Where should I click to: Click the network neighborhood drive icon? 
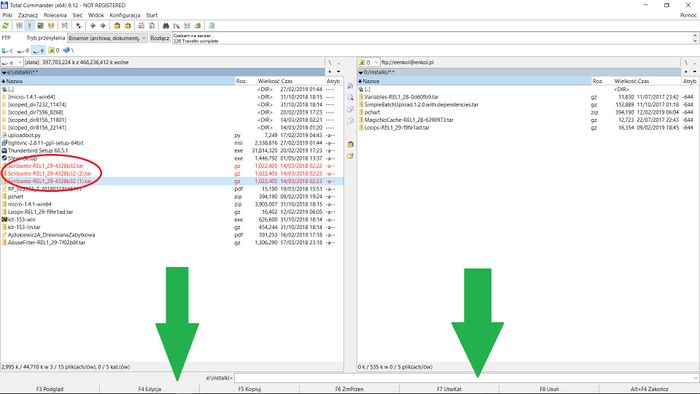click(68, 50)
